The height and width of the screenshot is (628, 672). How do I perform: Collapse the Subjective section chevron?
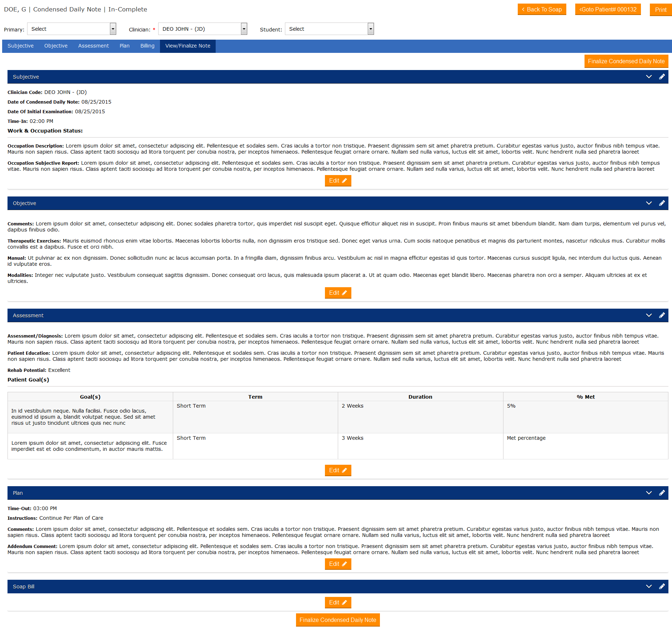coord(649,77)
